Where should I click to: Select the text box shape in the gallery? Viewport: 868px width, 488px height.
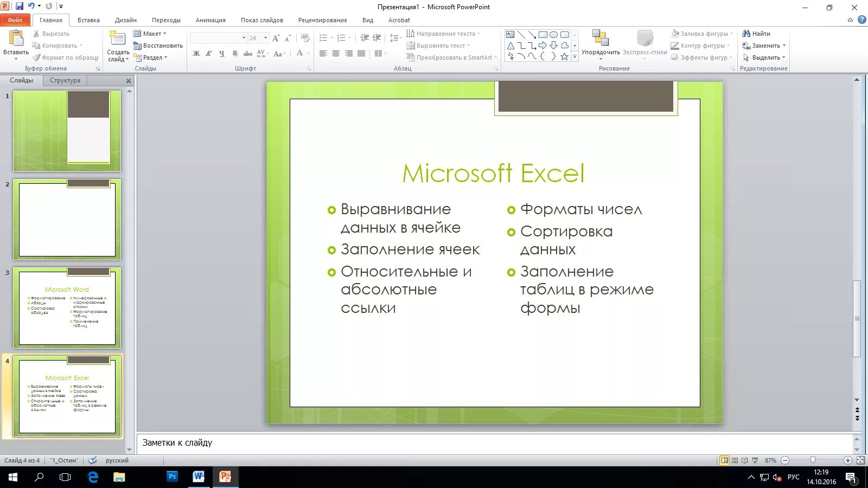510,35
